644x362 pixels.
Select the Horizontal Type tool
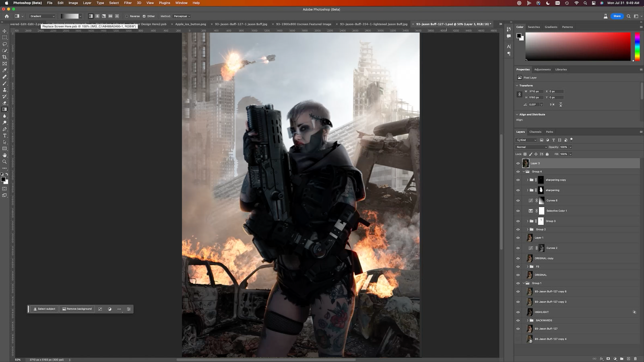(x=5, y=136)
